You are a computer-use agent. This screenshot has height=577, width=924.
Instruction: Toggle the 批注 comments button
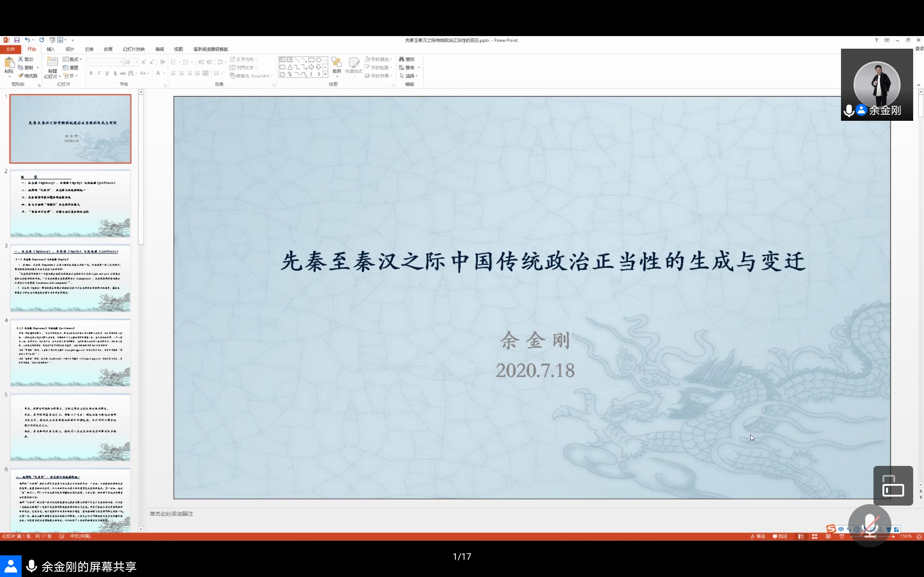780,537
